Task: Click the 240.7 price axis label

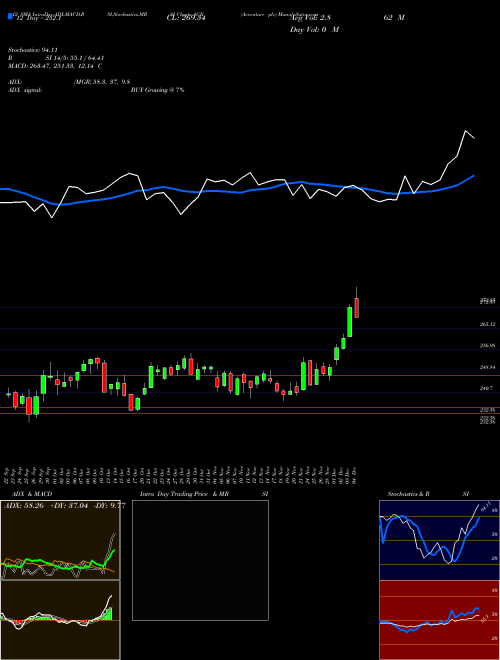Action: (486, 388)
